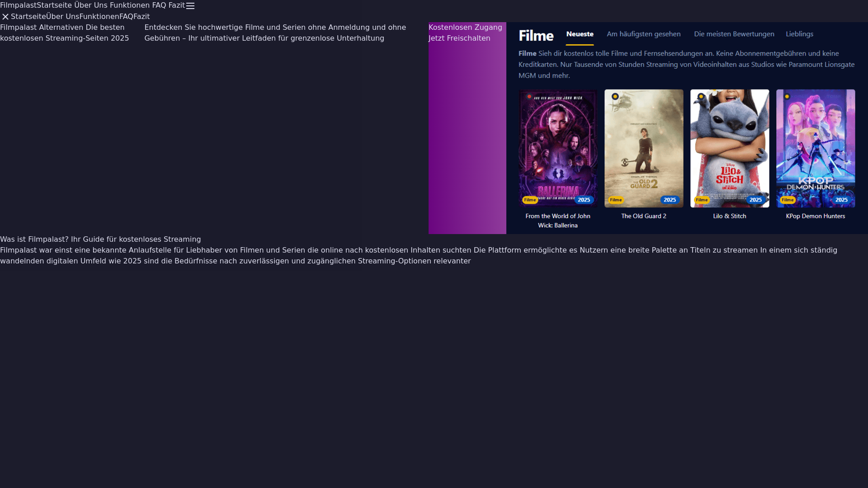Click the 'Sieh dir kostenlos tolle Filme' description
This screenshot has height=488, width=868.
click(687, 65)
